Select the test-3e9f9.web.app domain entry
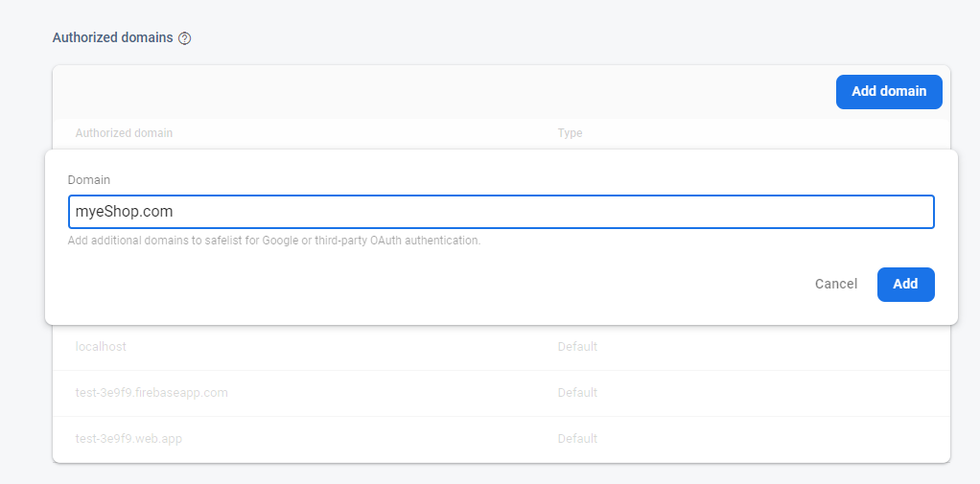This screenshot has height=484, width=980. 128,439
